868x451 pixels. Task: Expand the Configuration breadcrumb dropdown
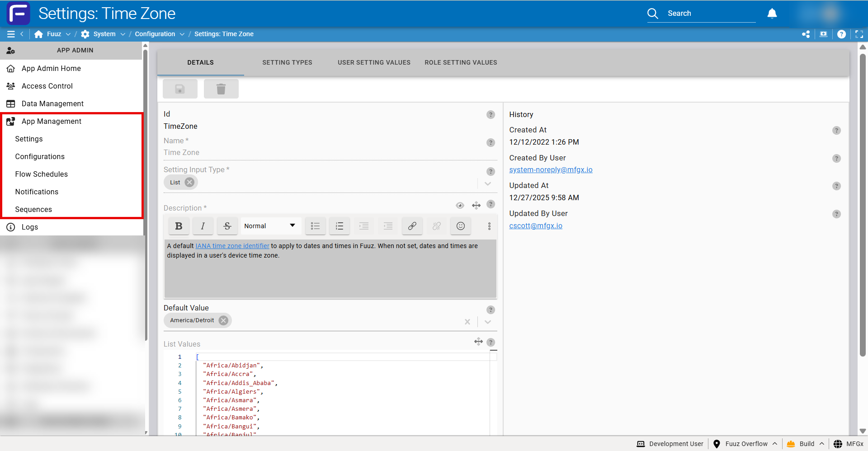click(x=182, y=34)
